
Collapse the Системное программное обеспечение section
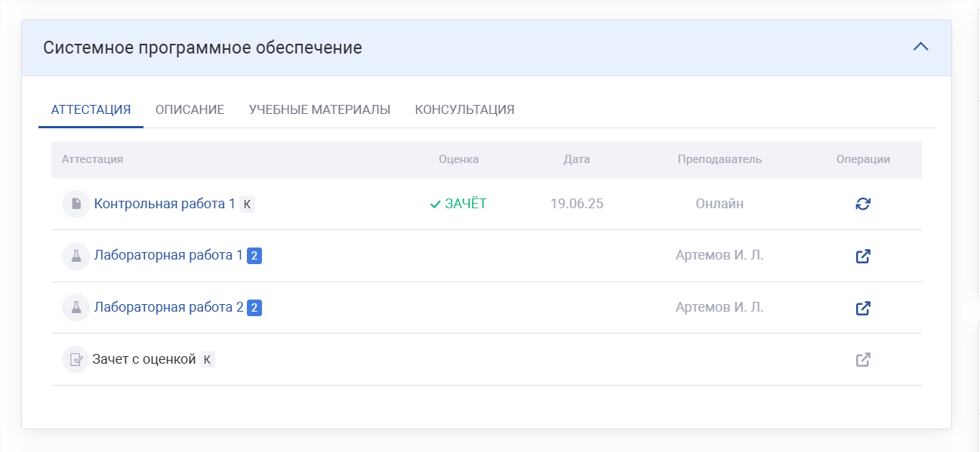coord(920,47)
